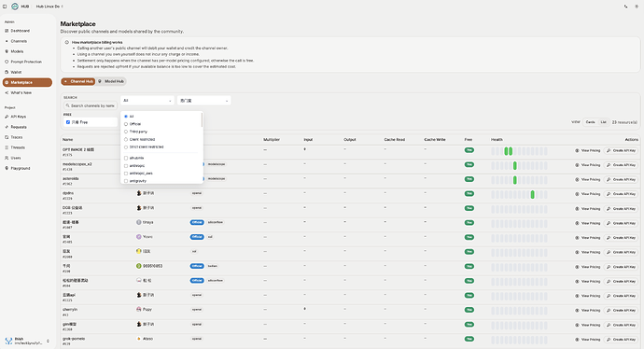Click the Marketplace sidebar icon
The height and width of the screenshot is (349, 644).
(x=7, y=82)
